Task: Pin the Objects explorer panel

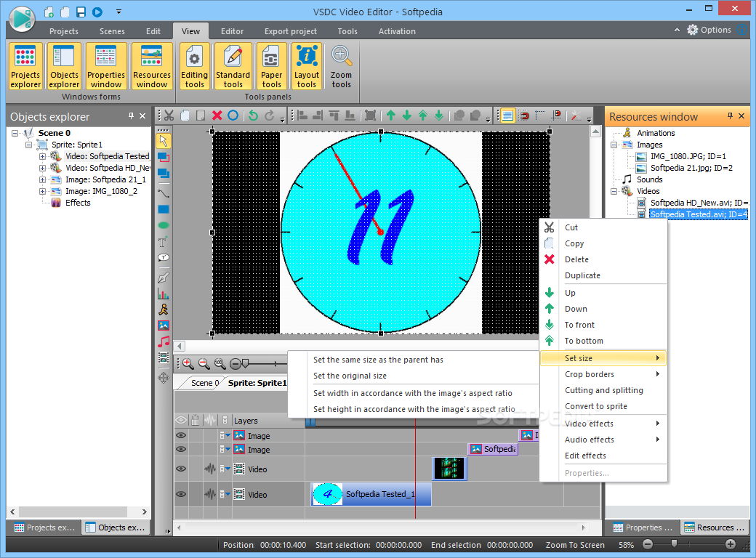Action: (131, 116)
